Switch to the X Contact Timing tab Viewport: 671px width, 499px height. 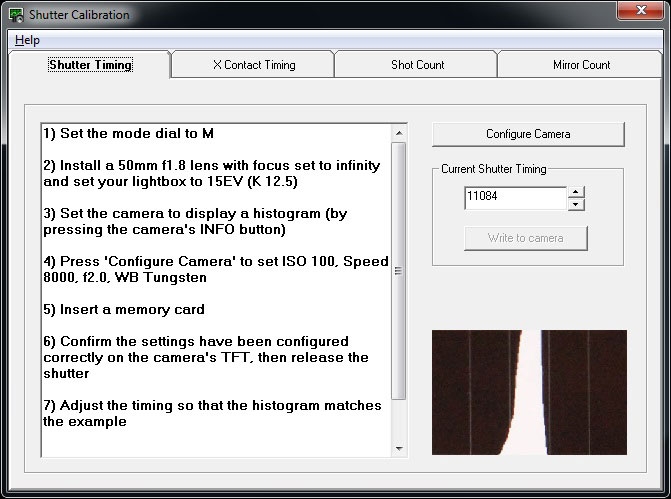tap(254, 65)
